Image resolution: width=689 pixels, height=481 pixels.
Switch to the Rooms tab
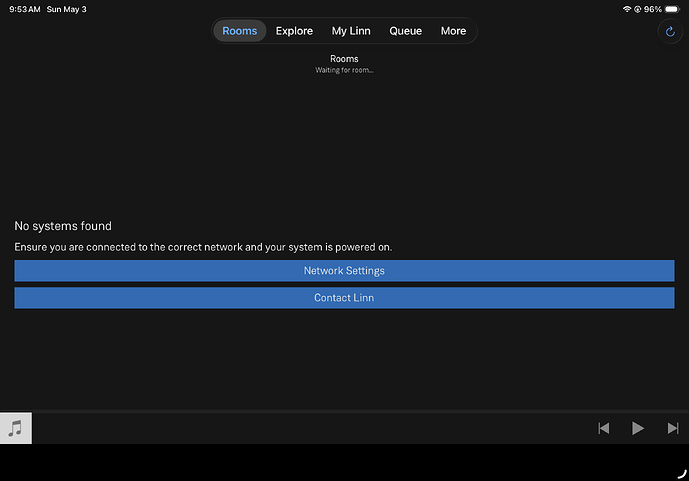[x=239, y=31]
